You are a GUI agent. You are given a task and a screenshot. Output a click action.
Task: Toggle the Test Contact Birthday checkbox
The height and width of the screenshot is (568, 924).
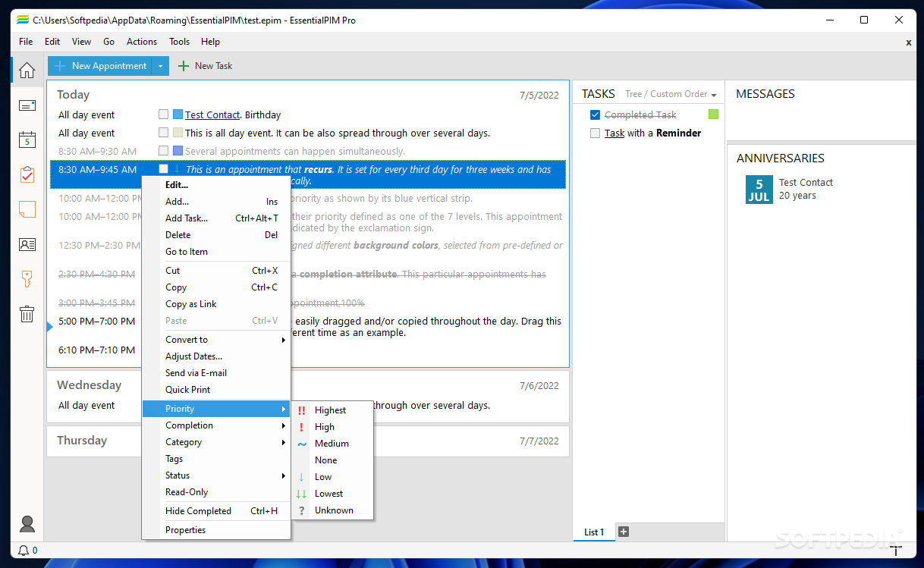tap(163, 115)
